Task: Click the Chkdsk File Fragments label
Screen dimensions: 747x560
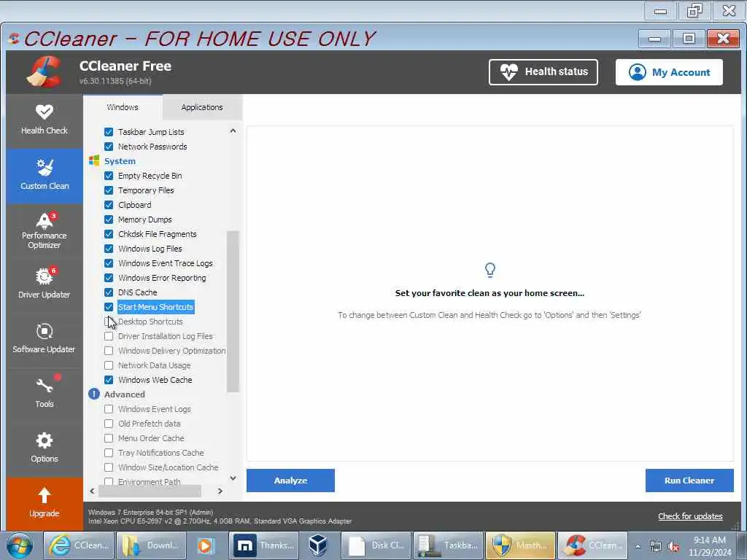Action: pos(158,234)
